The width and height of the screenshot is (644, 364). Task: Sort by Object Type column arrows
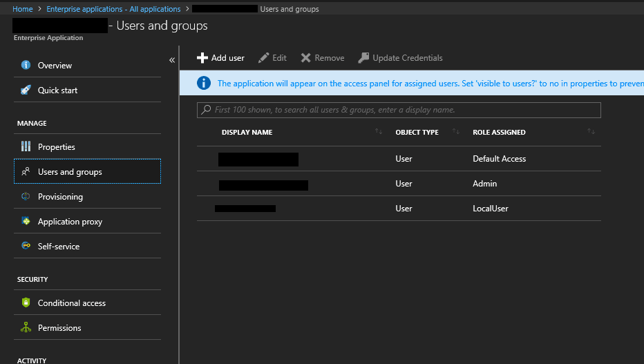[455, 132]
